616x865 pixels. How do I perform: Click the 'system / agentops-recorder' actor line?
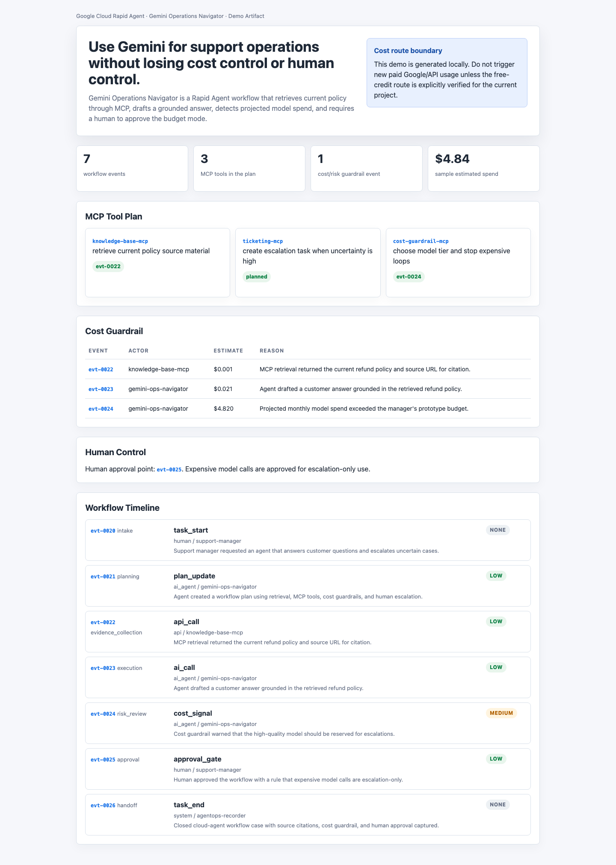(x=210, y=816)
